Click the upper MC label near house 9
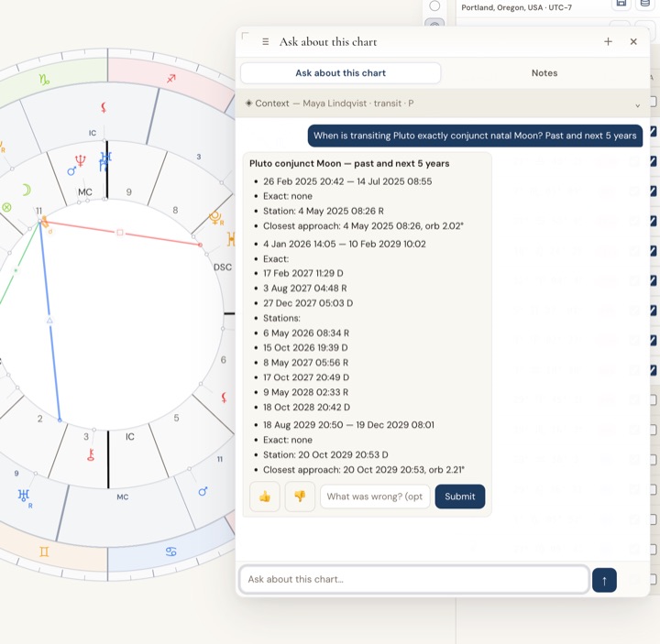 pos(85,192)
